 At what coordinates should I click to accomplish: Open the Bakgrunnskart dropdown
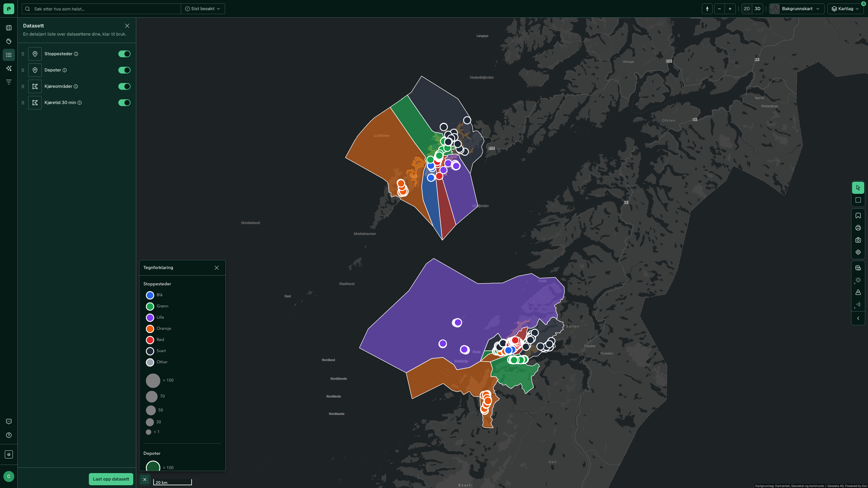[796, 9]
